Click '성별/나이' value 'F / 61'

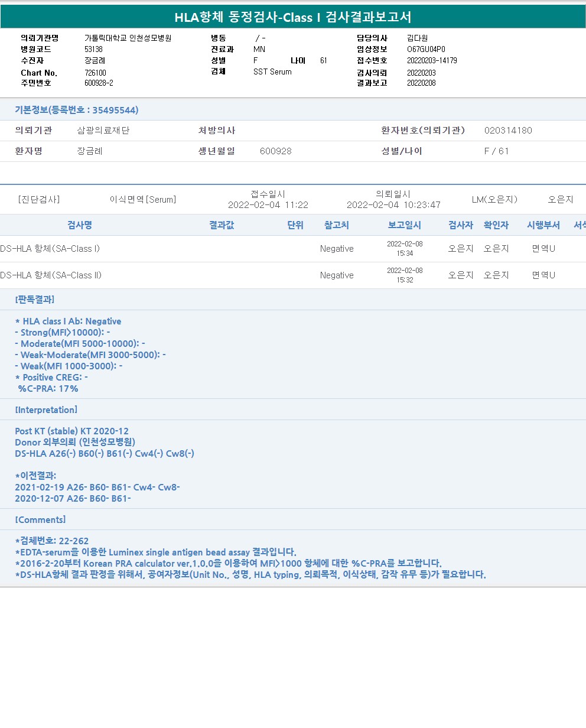pyautogui.click(x=496, y=151)
